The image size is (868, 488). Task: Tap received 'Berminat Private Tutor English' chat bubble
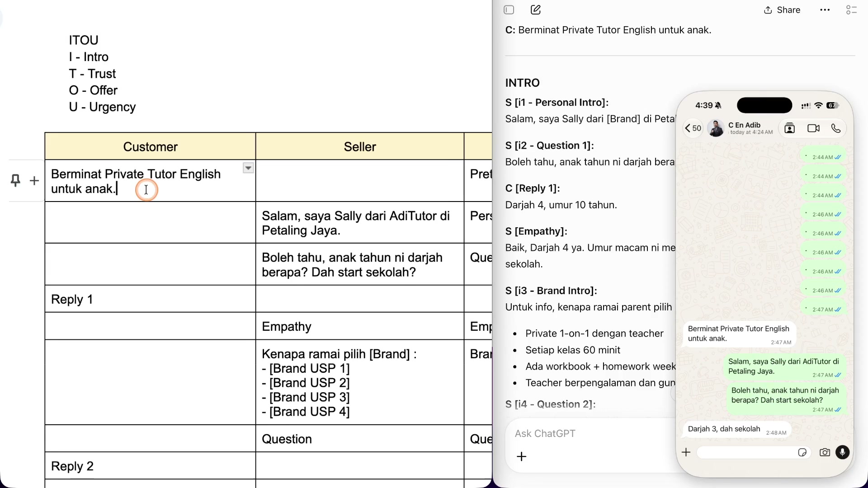(739, 334)
